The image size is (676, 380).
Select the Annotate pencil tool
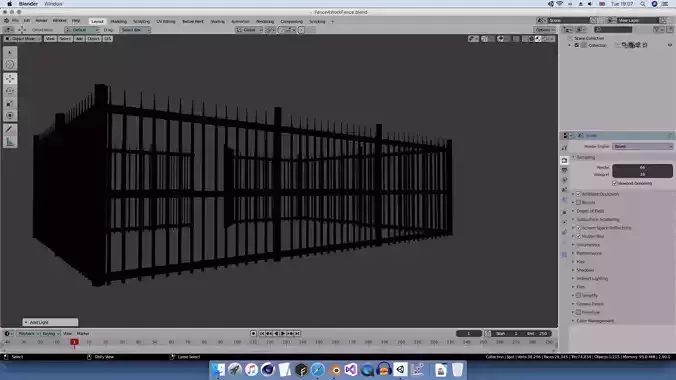10,129
